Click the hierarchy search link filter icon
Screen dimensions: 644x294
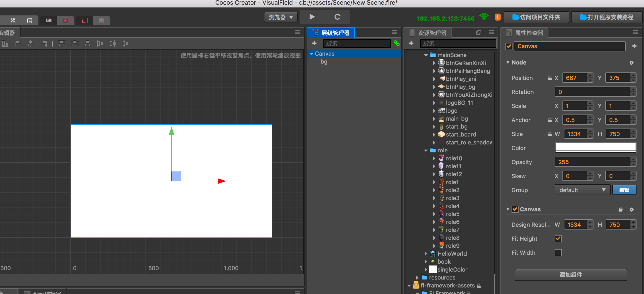point(396,43)
